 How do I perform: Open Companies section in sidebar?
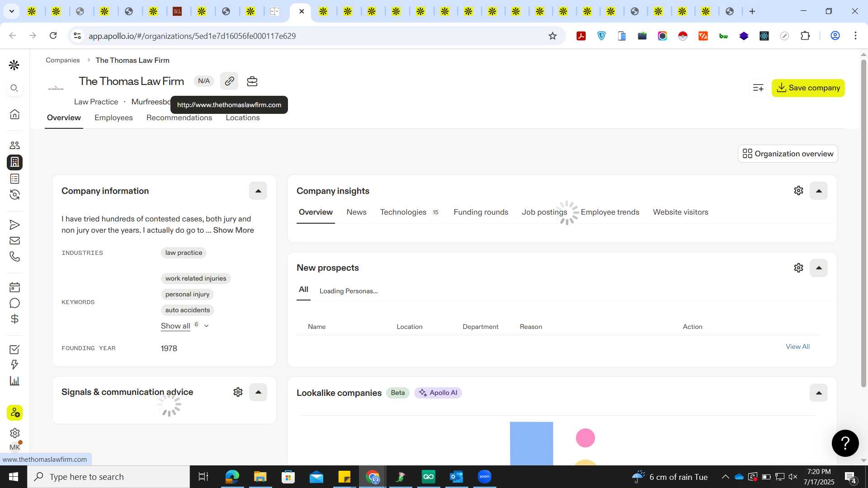(14, 162)
